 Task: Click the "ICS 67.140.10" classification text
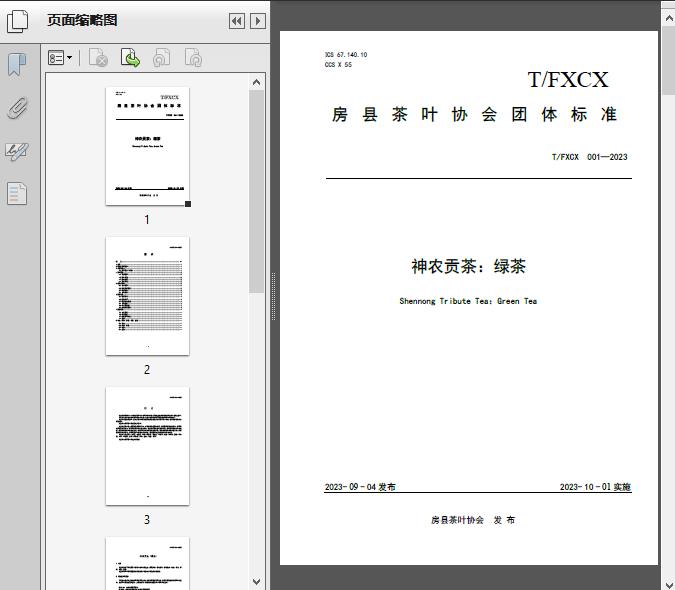click(x=346, y=55)
